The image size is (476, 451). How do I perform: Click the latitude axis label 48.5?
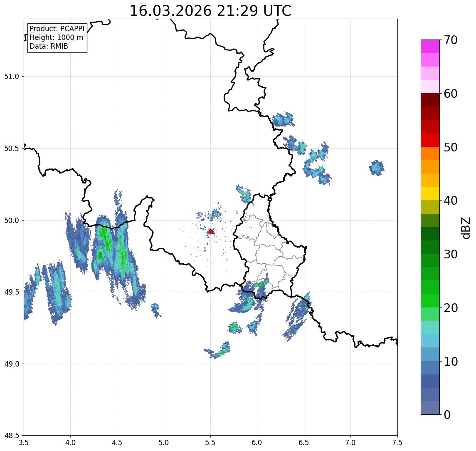point(12,436)
